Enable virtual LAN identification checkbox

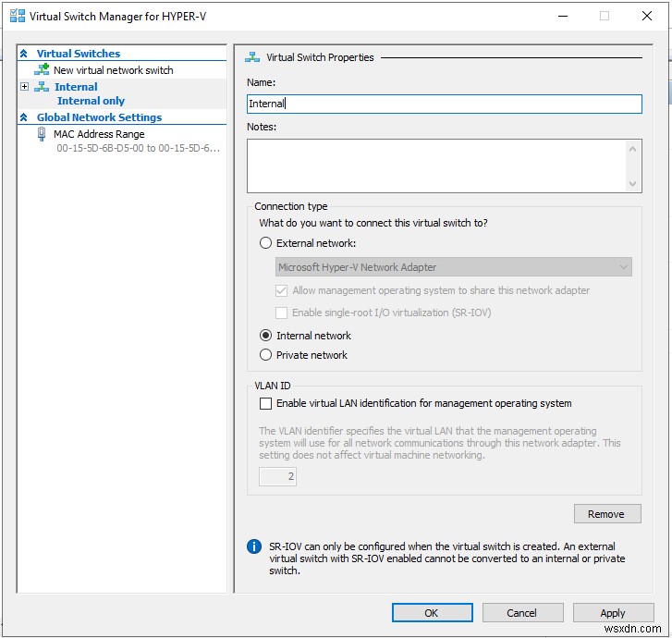tap(265, 403)
